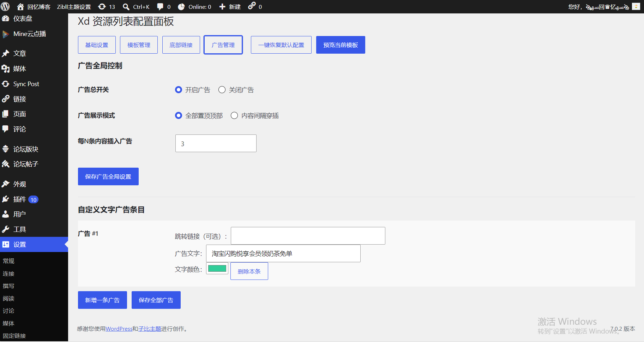The width and height of the screenshot is (644, 342).
Task: Select the 开启广告 radio option
Action: [x=179, y=90]
